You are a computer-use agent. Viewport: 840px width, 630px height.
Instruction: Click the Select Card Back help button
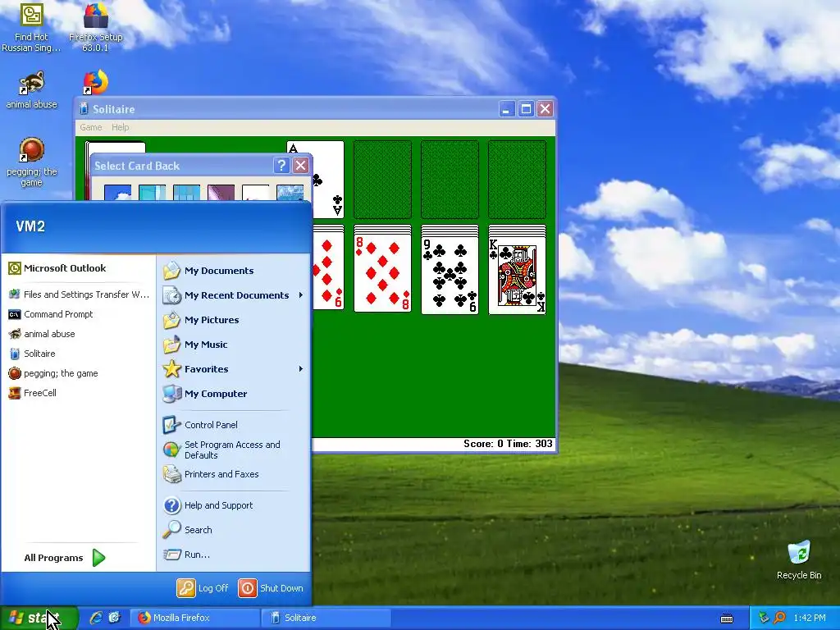(x=281, y=166)
